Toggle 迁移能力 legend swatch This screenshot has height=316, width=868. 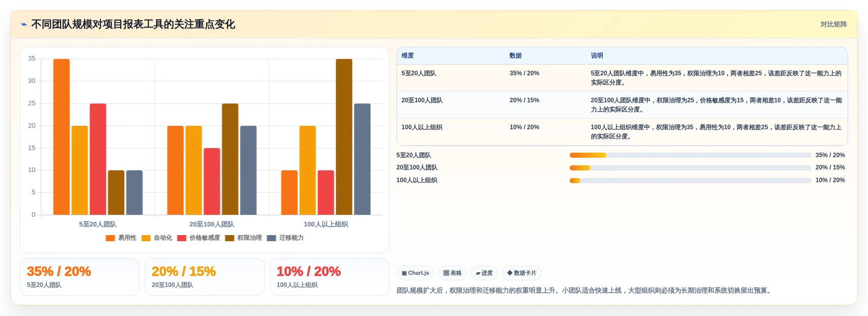click(x=271, y=238)
